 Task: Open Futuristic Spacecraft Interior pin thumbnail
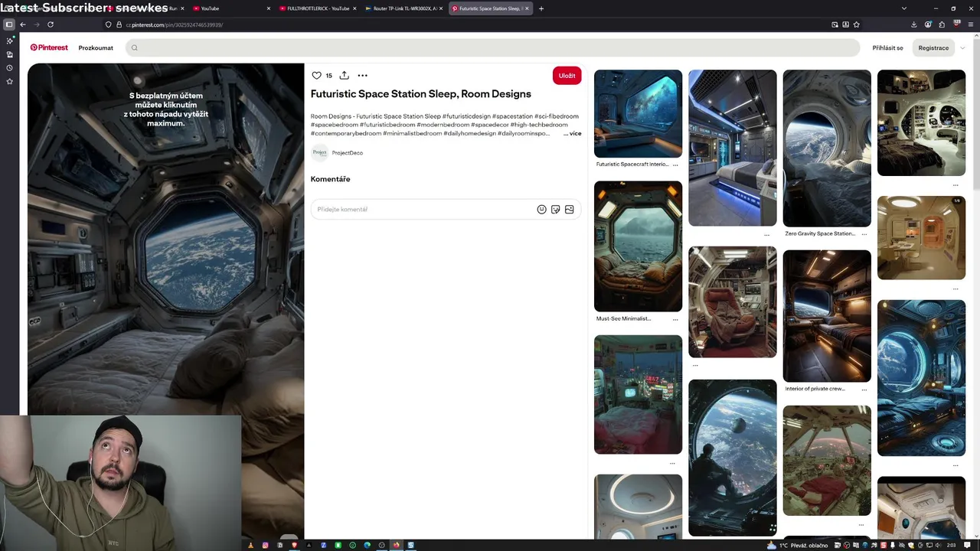point(638,113)
